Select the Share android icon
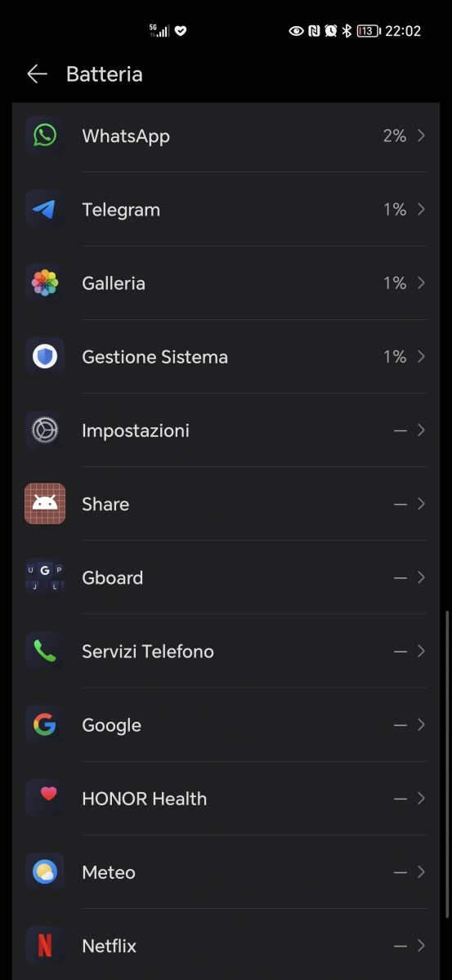Screen dimensions: 452x980 click(x=45, y=504)
